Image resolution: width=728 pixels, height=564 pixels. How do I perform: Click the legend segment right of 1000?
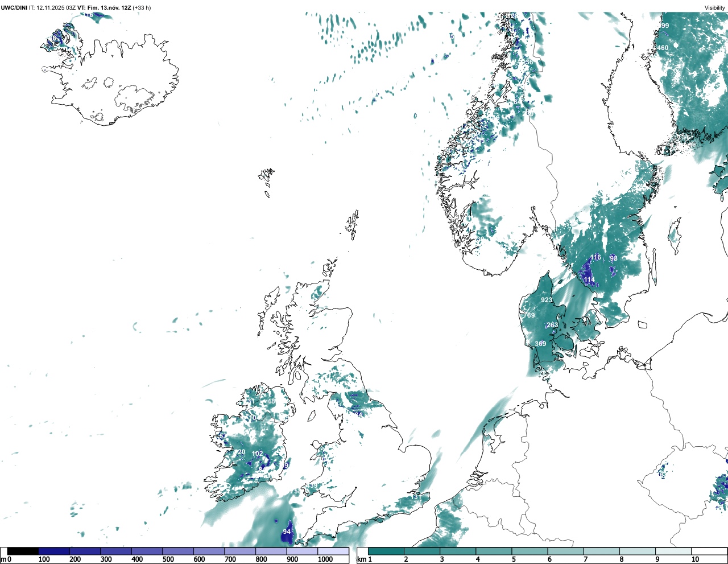333,551
